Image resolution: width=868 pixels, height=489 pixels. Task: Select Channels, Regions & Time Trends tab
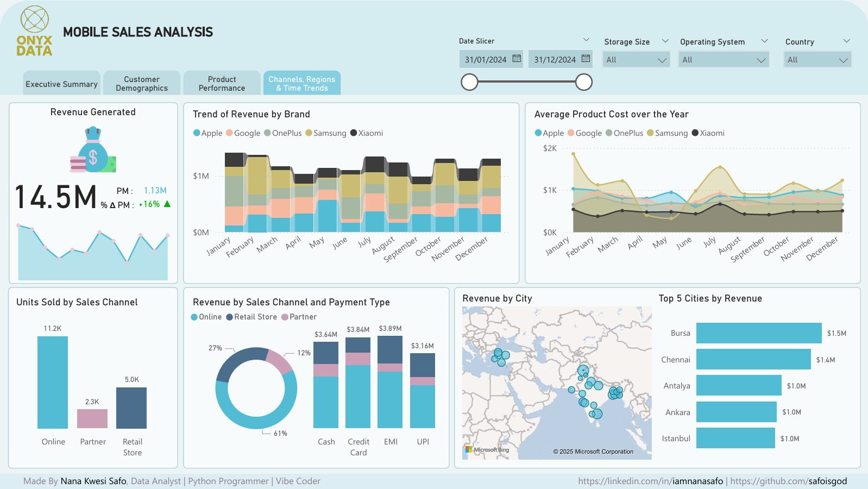tap(302, 83)
